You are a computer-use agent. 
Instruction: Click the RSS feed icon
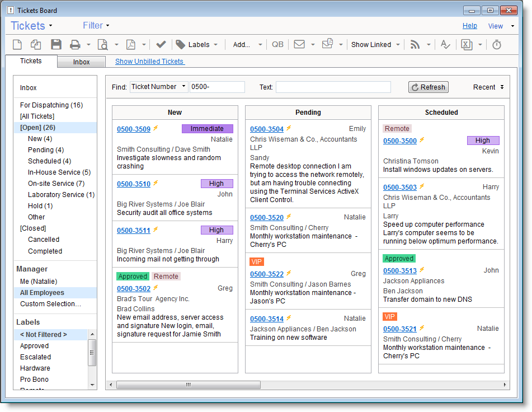pyautogui.click(x=415, y=45)
